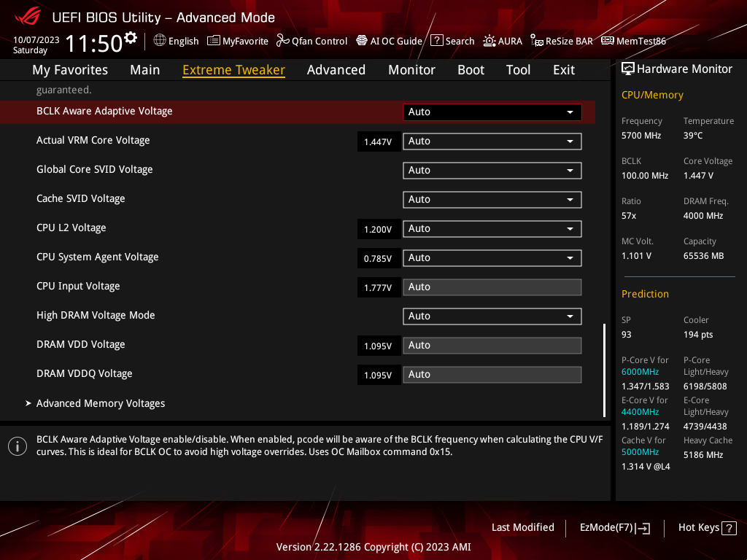Open High DRAM Voltage Mode dropdown
Viewport: 747px width, 560px height.
[x=492, y=316]
